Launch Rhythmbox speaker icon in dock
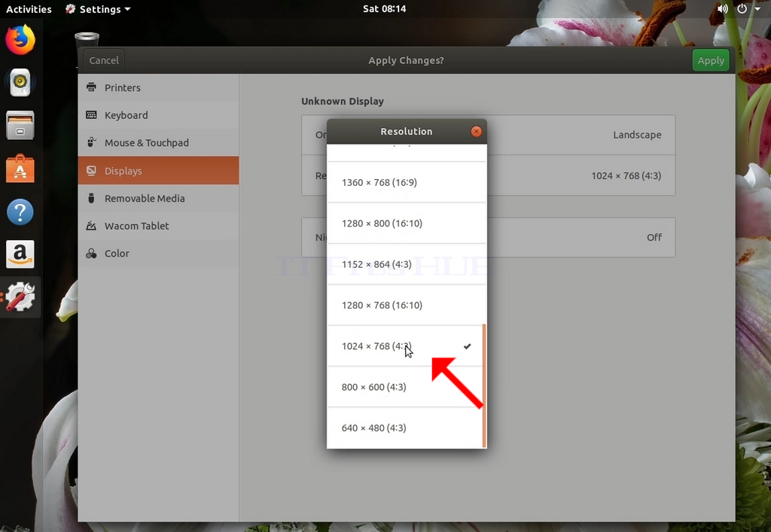This screenshot has height=532, width=771. [x=20, y=82]
